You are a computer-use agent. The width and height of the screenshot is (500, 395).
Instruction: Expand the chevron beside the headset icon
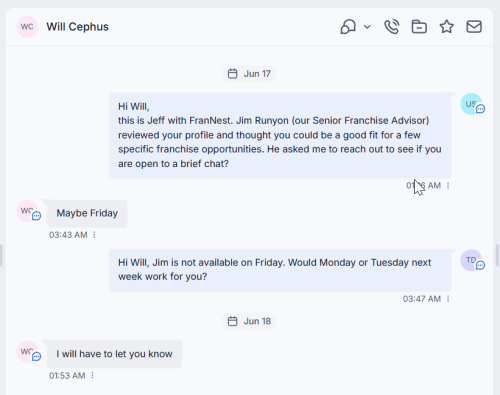[x=367, y=27]
